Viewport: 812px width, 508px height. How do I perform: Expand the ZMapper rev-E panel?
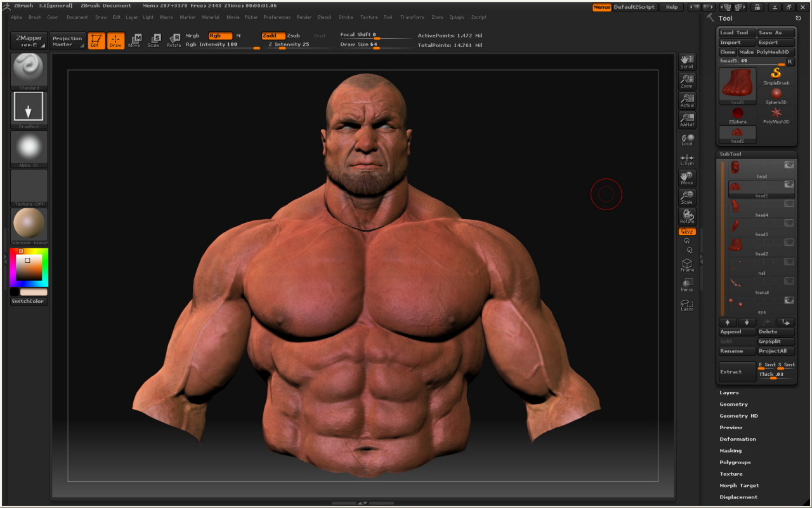pyautogui.click(x=28, y=42)
